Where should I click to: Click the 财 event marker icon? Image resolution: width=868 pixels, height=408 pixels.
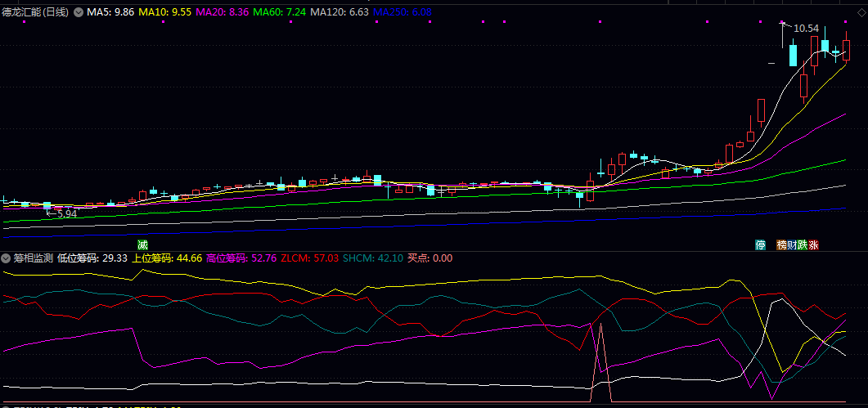[x=792, y=244]
